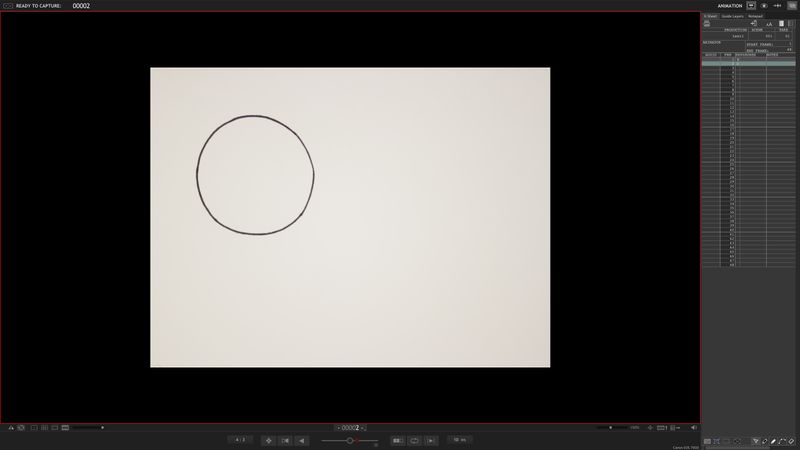Image resolution: width=800 pixels, height=450 pixels.
Task: Toggle the onion skin layers icon
Action: [21, 428]
